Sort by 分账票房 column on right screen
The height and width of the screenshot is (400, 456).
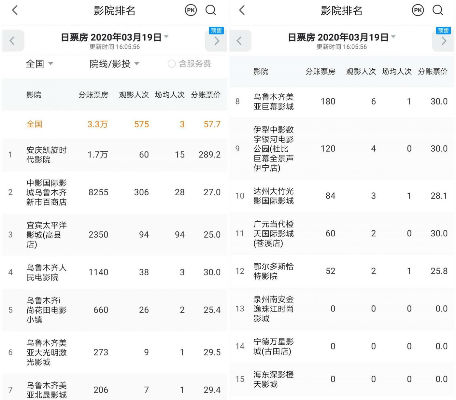[320, 71]
